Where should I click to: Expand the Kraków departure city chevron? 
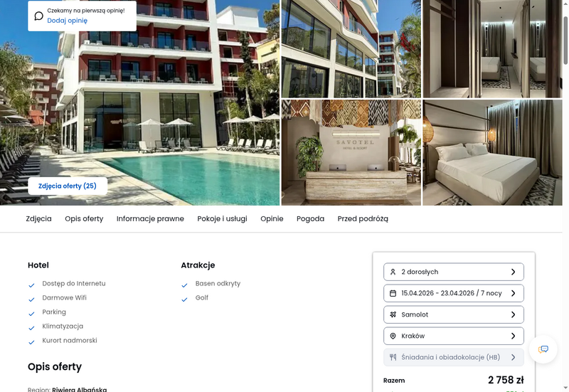[513, 336]
